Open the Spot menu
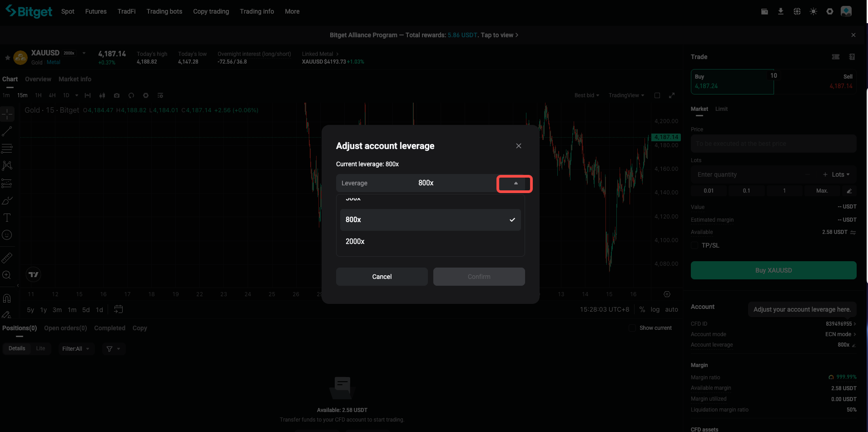This screenshot has width=868, height=432. click(68, 11)
